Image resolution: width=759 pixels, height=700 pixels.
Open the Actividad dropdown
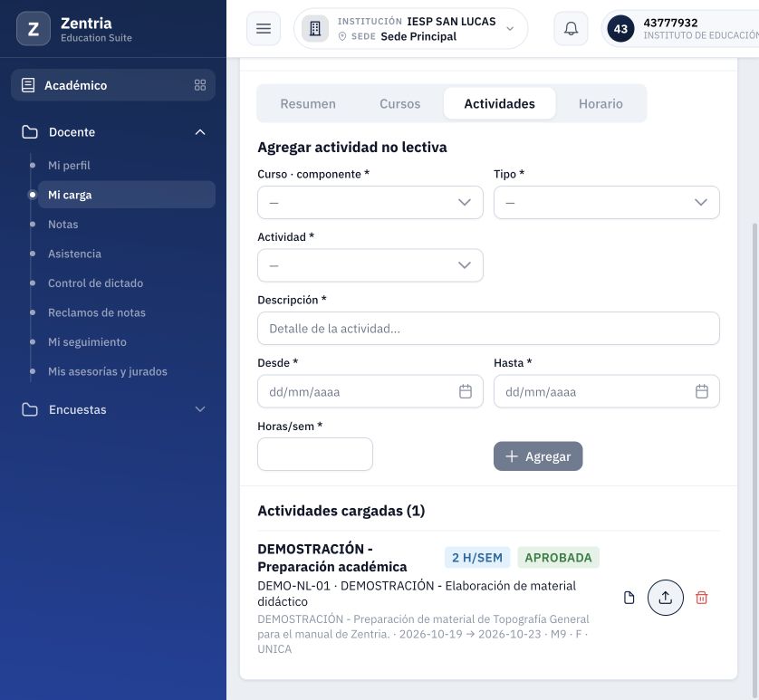370,265
